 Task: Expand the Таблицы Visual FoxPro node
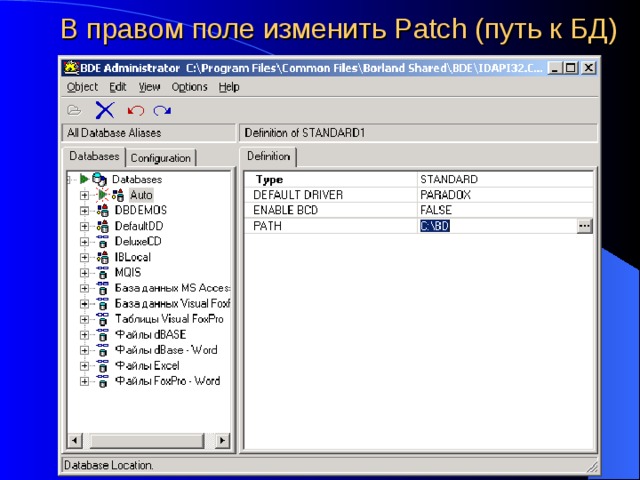[x=84, y=319]
